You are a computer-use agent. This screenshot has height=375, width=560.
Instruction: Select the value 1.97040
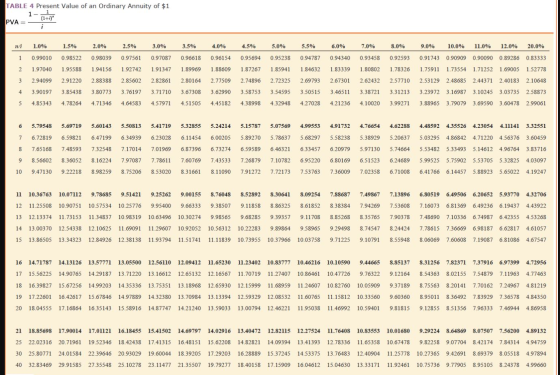[x=42, y=69]
